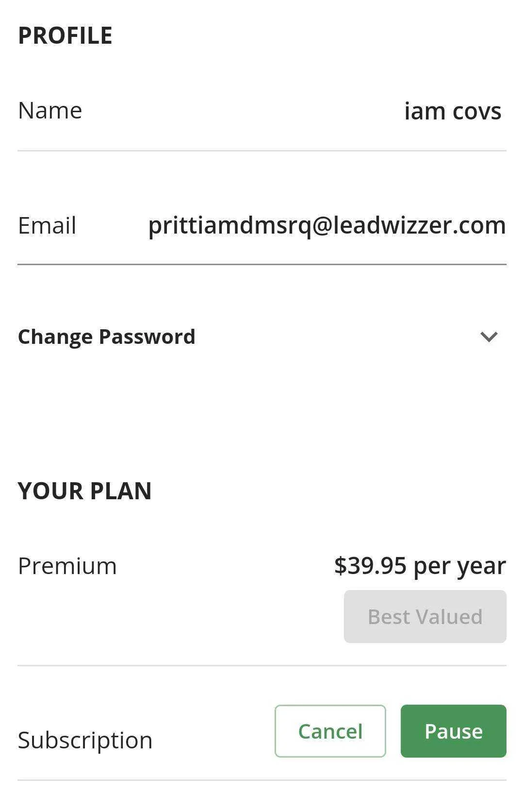Cancel the Premium subscription
Viewport: 524px width, 812px height.
(x=330, y=731)
